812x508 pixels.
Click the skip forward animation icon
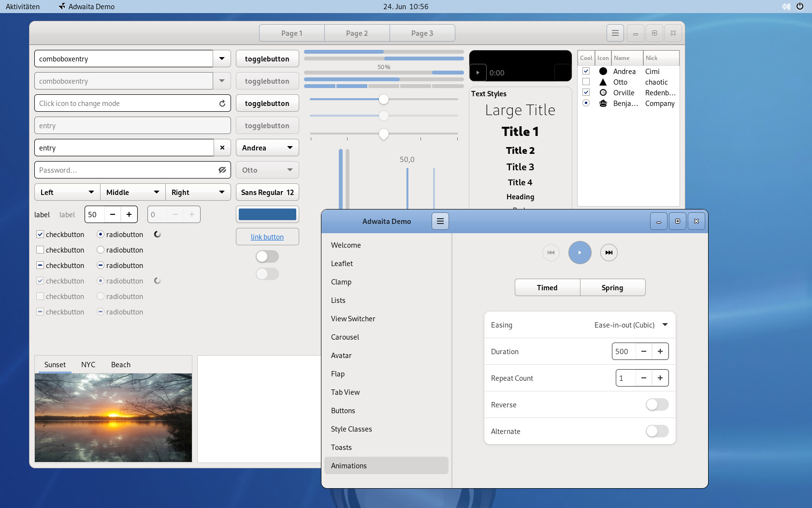(609, 253)
